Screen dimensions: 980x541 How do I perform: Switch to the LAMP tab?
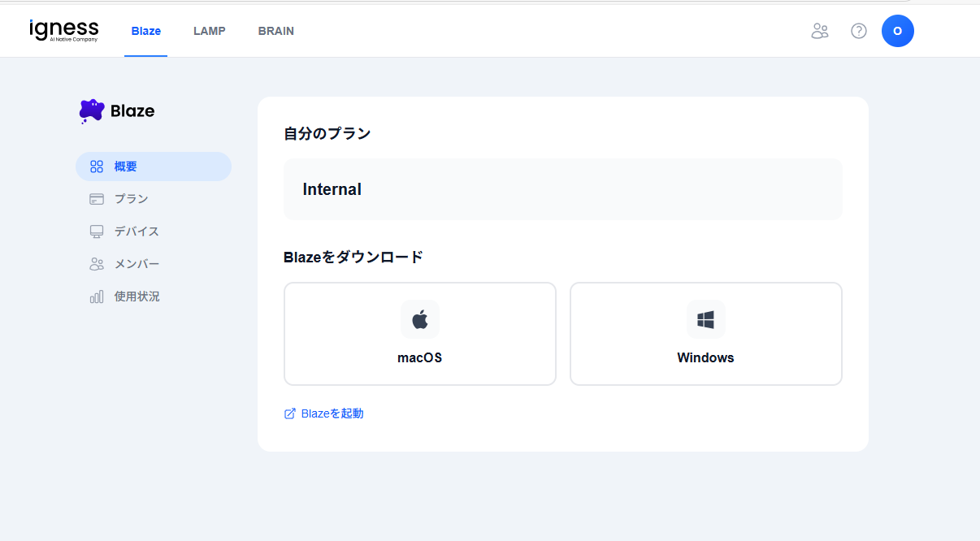click(210, 31)
